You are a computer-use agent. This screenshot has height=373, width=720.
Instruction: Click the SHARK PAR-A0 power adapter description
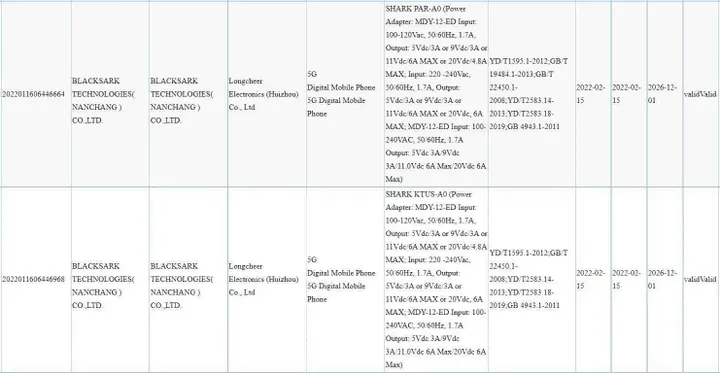(x=436, y=94)
